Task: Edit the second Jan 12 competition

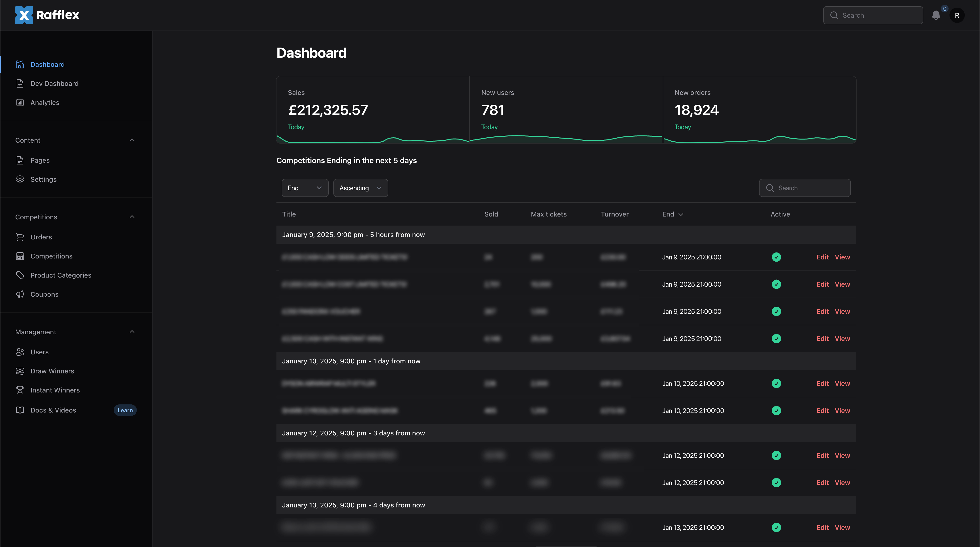Action: 822,483
